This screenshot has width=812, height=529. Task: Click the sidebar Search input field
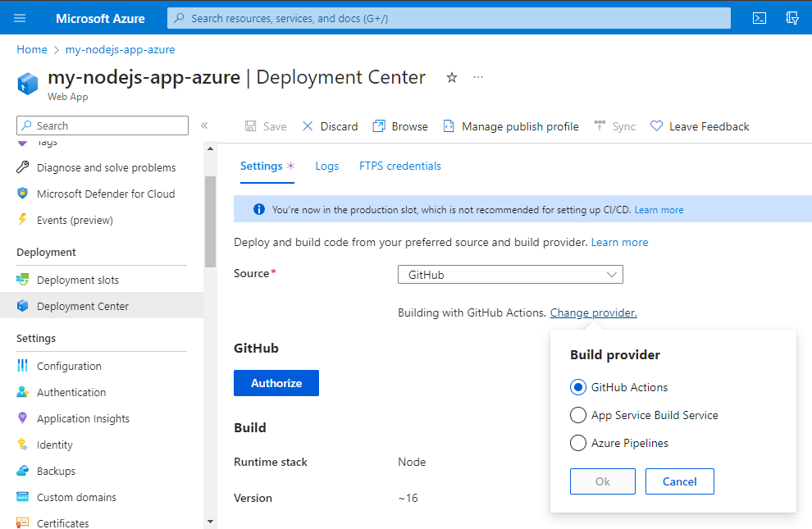(103, 125)
